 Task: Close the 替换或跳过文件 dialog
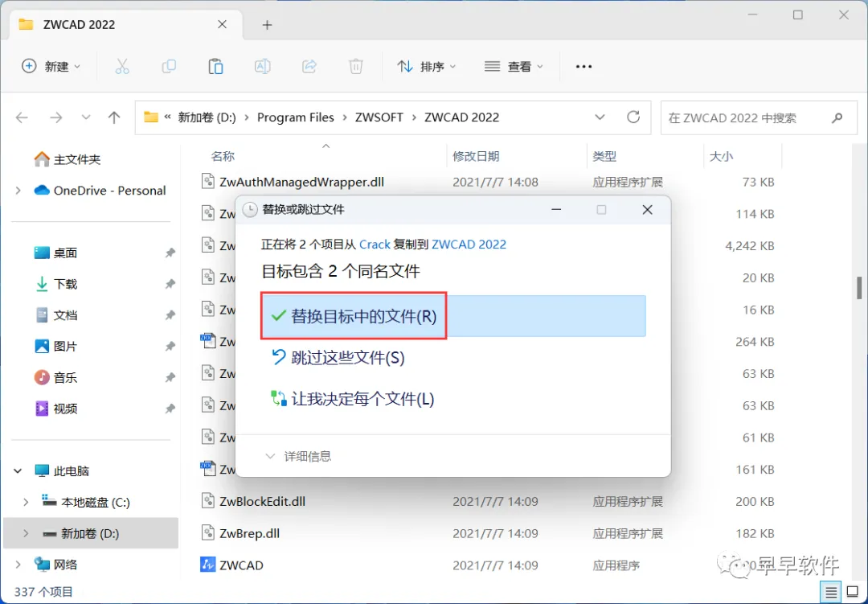[x=647, y=209]
